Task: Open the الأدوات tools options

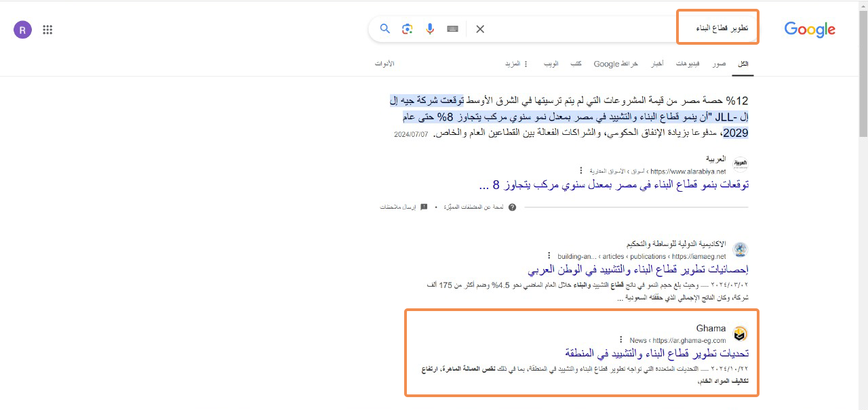Action: (x=384, y=64)
